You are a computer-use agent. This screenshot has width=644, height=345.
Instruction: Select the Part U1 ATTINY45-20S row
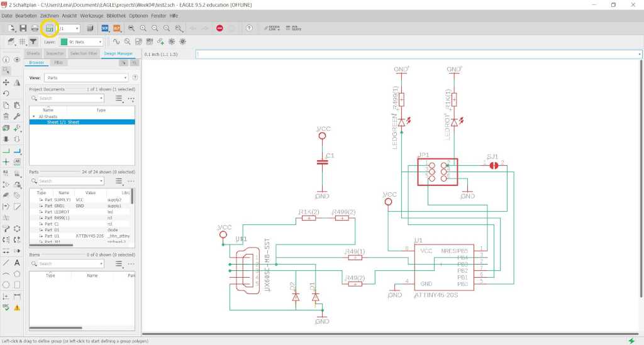pyautogui.click(x=80, y=236)
